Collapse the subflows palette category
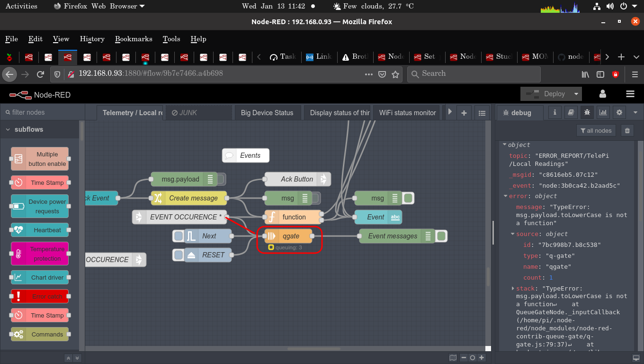 tap(8, 129)
